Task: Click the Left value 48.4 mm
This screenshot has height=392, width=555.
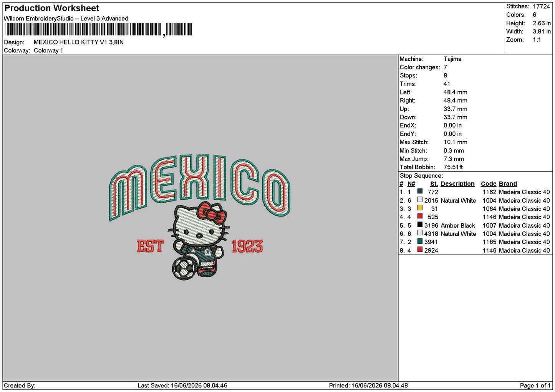Action: 456,92
